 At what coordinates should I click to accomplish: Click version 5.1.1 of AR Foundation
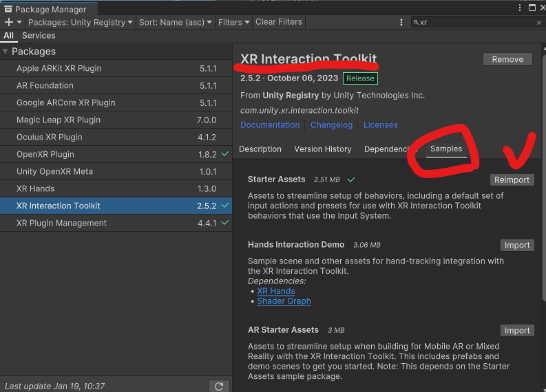(x=208, y=85)
